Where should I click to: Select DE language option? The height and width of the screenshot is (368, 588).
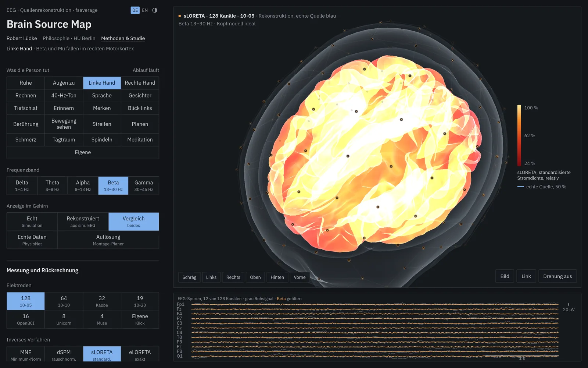pyautogui.click(x=135, y=10)
